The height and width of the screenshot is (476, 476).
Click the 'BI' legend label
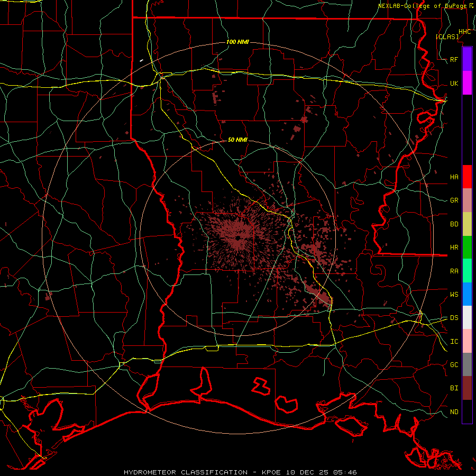454,388
